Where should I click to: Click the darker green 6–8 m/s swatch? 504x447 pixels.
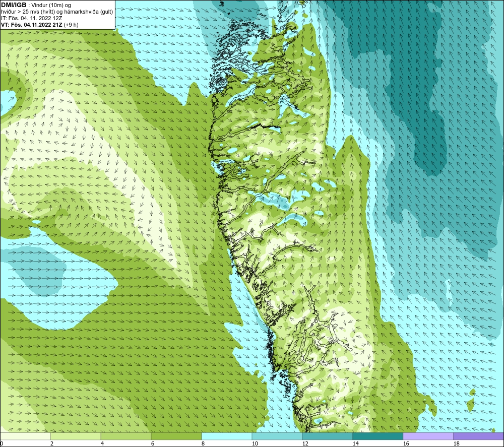point(176,436)
